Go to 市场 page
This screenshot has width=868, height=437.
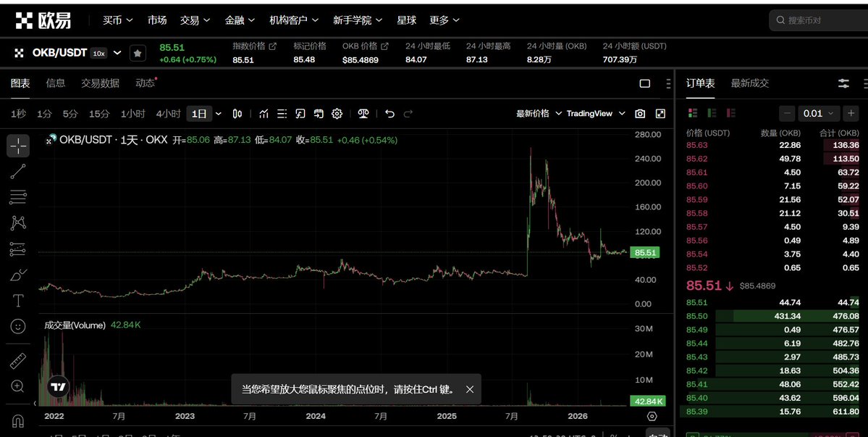click(156, 20)
